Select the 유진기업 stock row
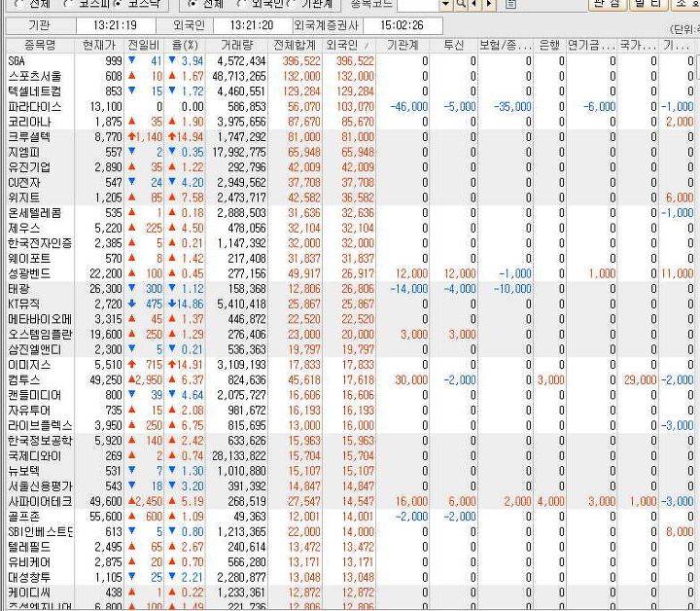 (350, 167)
